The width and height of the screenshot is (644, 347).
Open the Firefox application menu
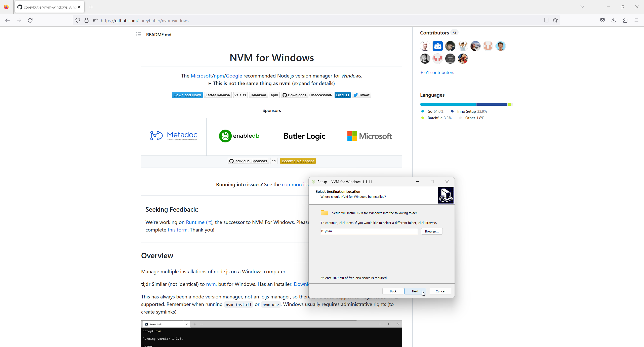[x=637, y=20]
